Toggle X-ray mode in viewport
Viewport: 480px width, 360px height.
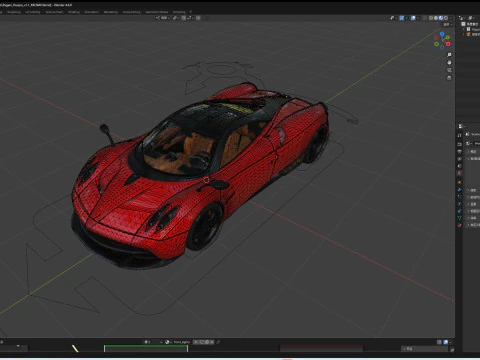pos(424,18)
